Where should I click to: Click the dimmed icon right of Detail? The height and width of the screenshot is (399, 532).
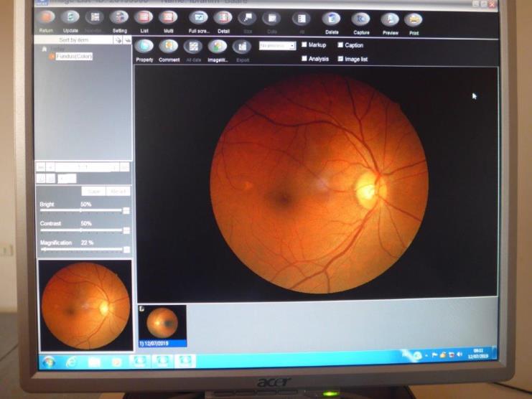pyautogui.click(x=248, y=18)
